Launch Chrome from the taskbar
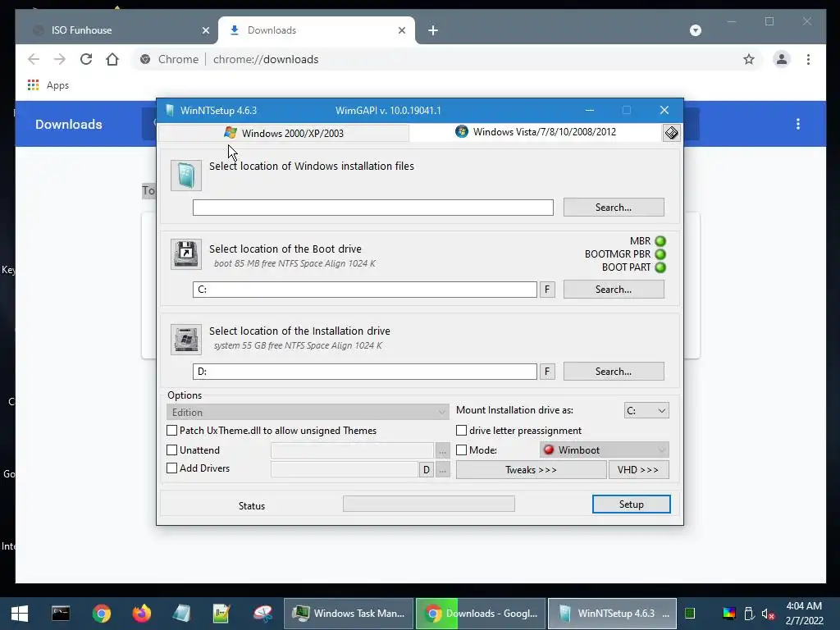This screenshot has width=840, height=630. [x=101, y=614]
